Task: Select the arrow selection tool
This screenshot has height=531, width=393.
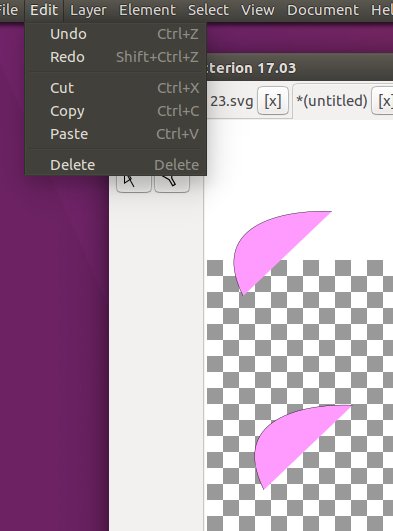Action: (134, 183)
